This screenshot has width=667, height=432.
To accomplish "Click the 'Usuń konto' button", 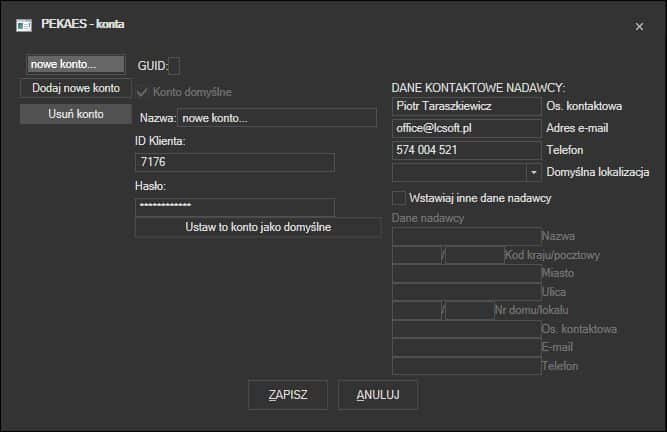I will [x=76, y=114].
